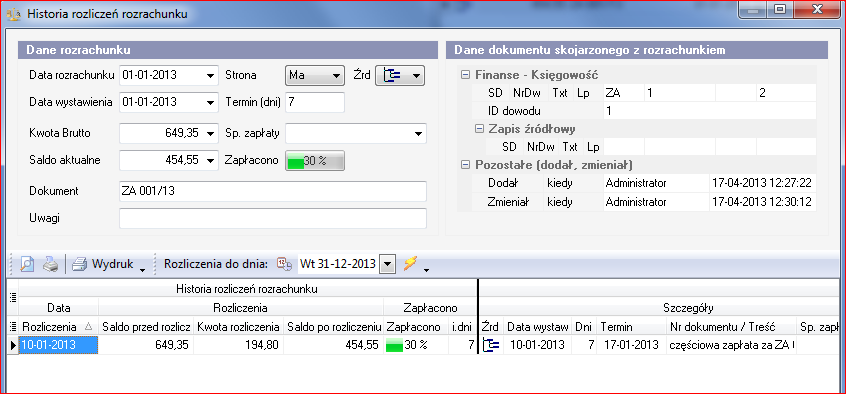Click the ID dowodu value 1

click(709, 111)
